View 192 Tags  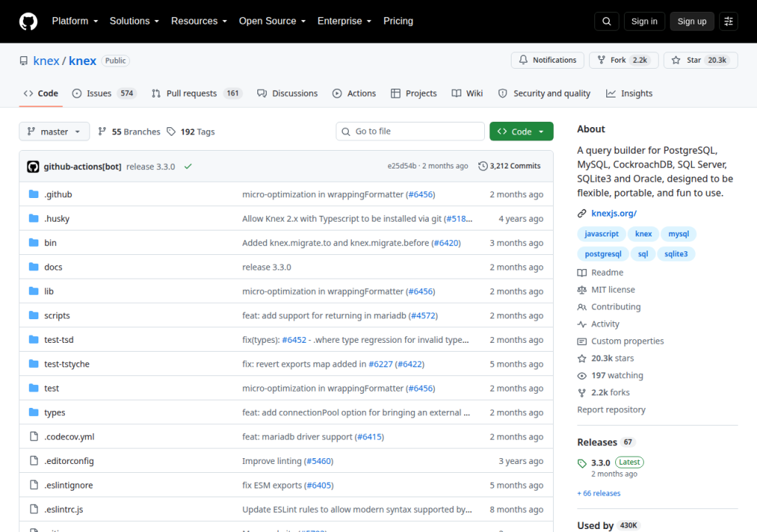(x=191, y=132)
